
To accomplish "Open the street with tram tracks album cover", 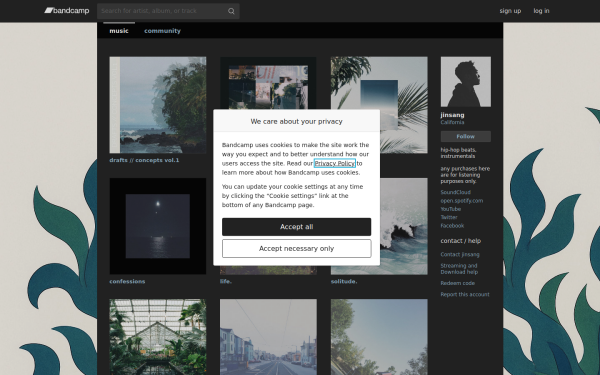I will (268, 337).
